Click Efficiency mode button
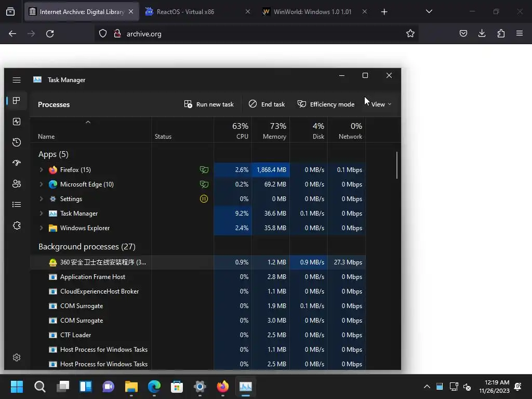 (x=326, y=104)
